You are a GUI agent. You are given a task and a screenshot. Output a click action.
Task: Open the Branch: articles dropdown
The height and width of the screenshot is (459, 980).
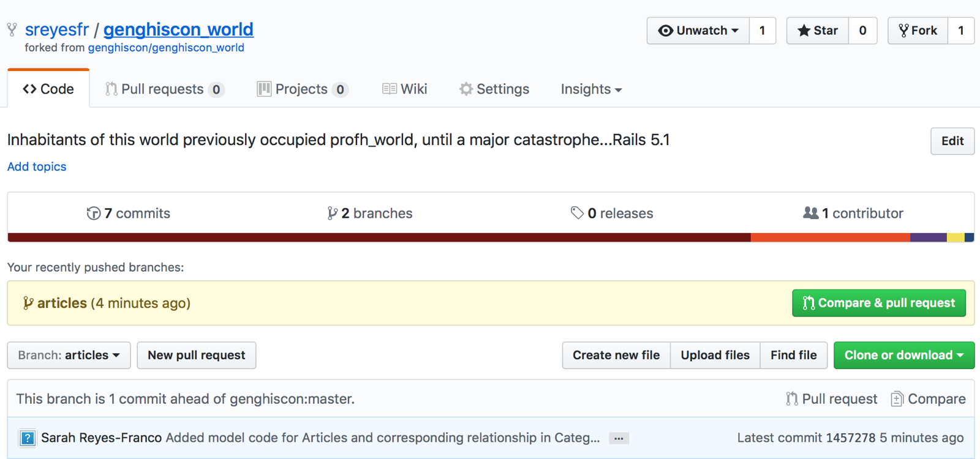(69, 355)
